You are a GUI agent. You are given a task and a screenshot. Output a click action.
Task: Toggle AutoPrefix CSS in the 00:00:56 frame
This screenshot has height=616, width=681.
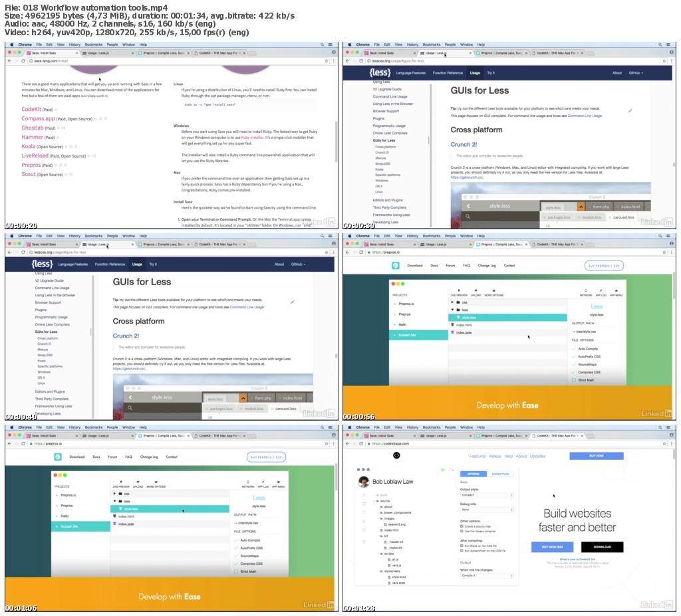tap(574, 356)
